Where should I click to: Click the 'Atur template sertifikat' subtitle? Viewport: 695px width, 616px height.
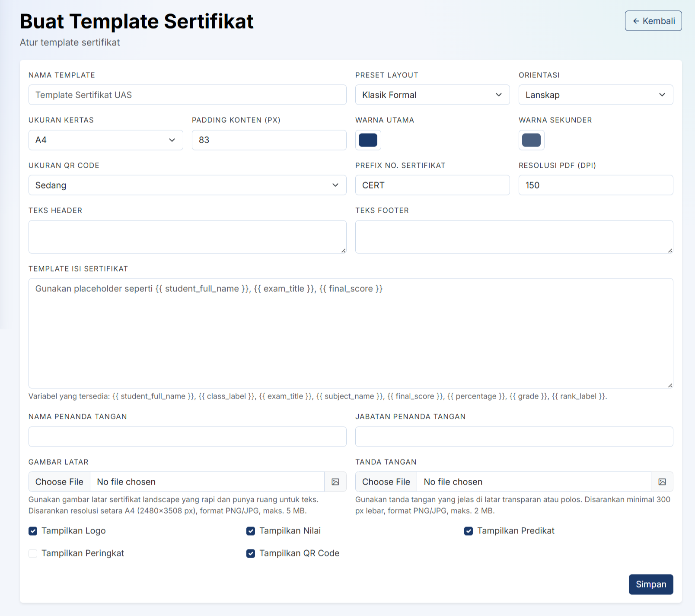(x=70, y=42)
